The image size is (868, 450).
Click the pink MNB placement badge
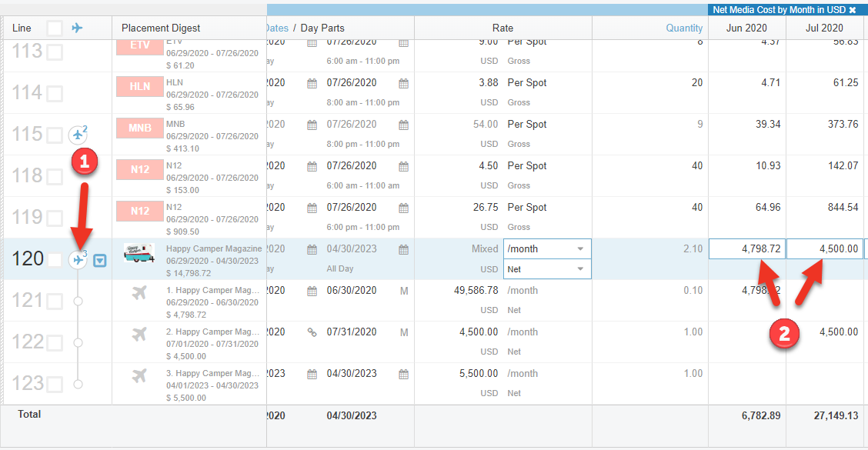coord(139,128)
